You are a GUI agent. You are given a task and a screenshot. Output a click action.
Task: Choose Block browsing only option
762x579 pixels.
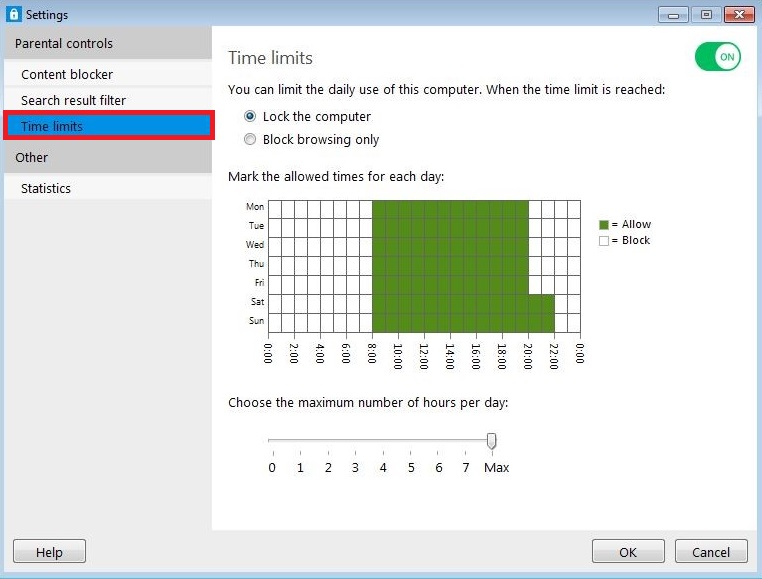click(250, 140)
